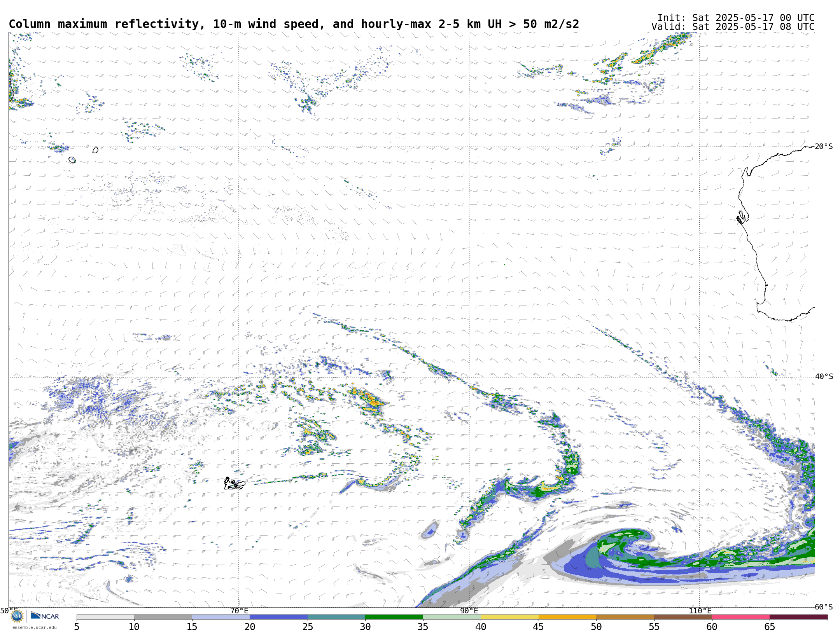Screen dimensions: 840x632
Task: Click the 60°S latitude label
Action: pyautogui.click(x=824, y=607)
